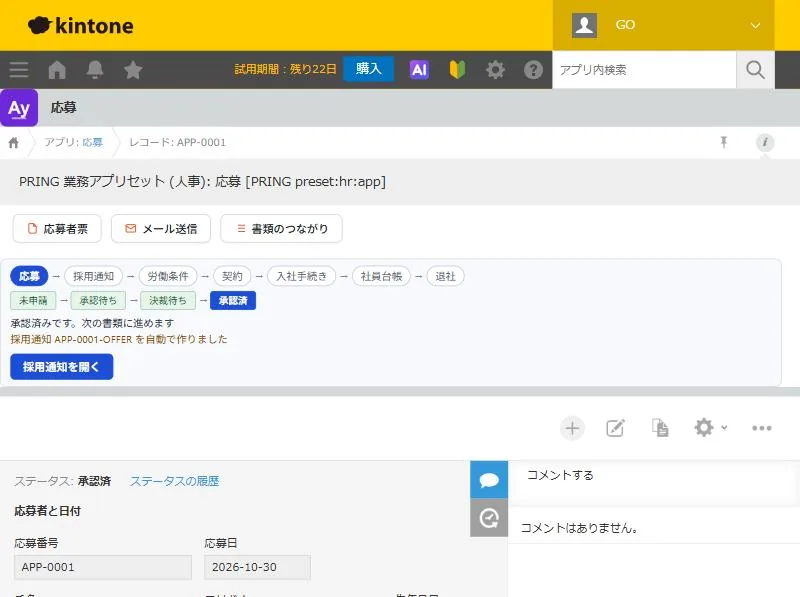The height and width of the screenshot is (597, 800).
Task: Pin the record with the pushpin icon
Action: [x=723, y=142]
